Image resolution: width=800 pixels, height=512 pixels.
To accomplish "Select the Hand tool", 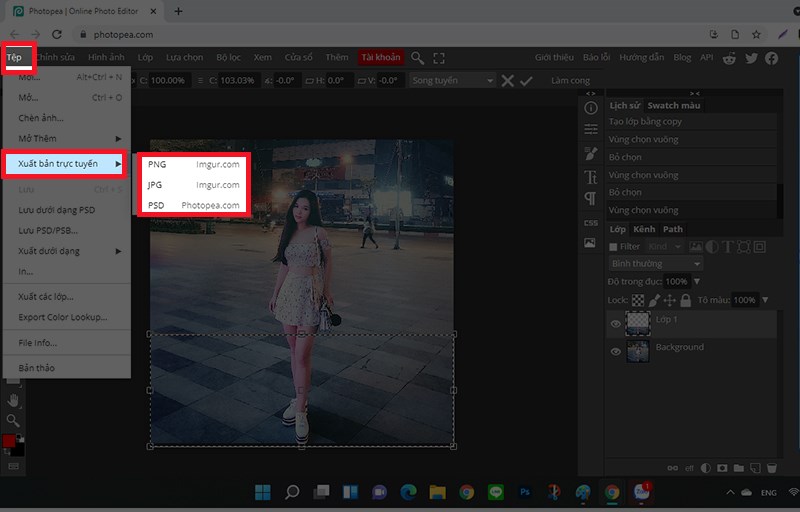I will click(x=13, y=400).
